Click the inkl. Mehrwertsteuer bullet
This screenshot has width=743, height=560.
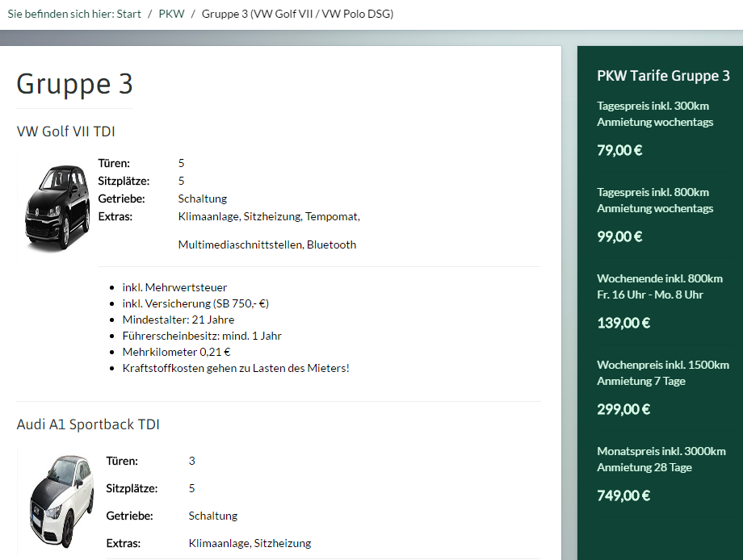pyautogui.click(x=174, y=287)
